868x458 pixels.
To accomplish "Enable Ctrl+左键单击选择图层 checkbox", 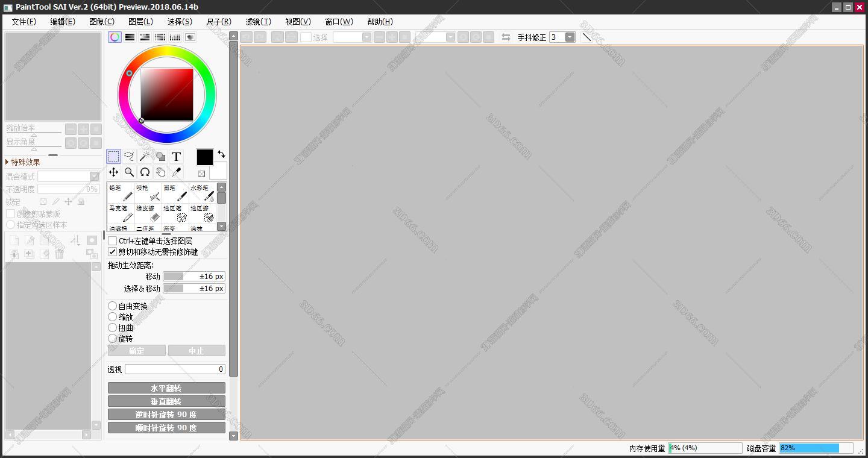I will (113, 241).
